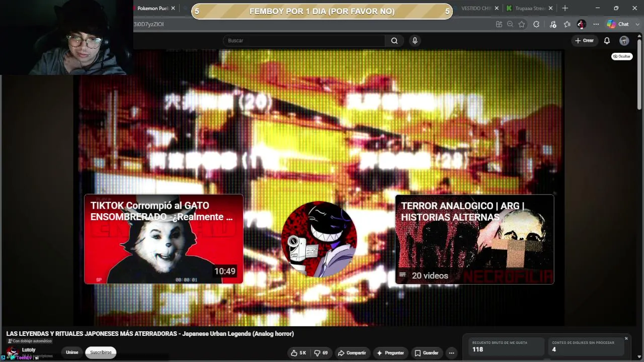
Task: Click the Lutoly channel logo end-screen element
Action: pos(319,239)
